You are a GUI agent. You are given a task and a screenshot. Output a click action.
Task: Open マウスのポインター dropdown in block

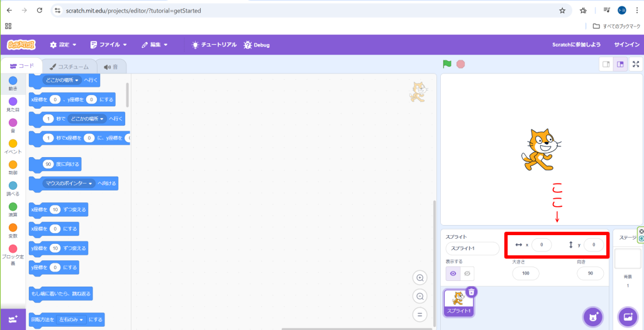[x=91, y=184]
